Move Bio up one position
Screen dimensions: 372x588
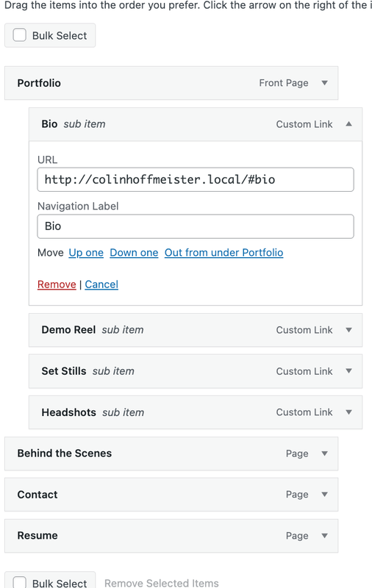click(x=86, y=253)
